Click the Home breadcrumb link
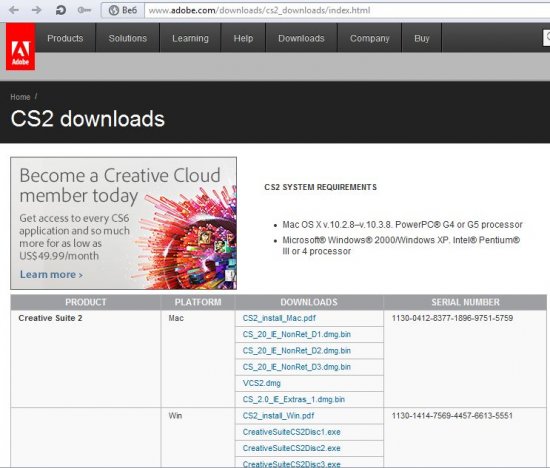This screenshot has width=550, height=468. coord(20,97)
